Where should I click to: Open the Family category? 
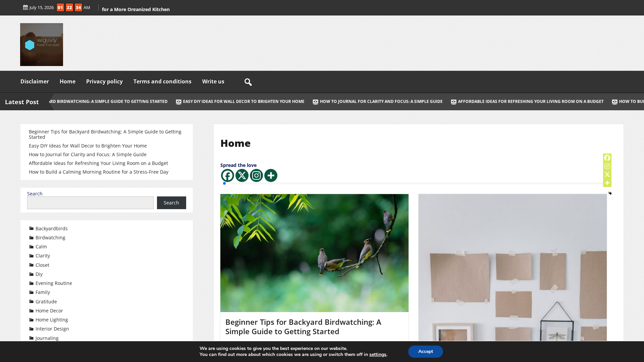click(43, 292)
